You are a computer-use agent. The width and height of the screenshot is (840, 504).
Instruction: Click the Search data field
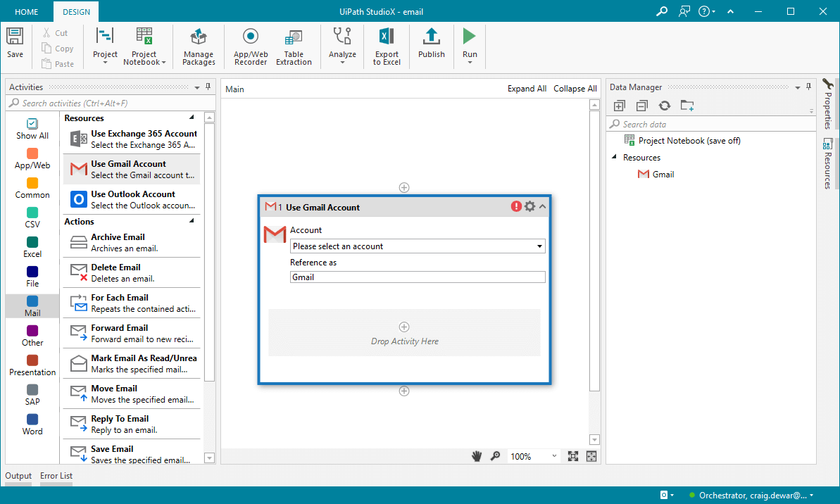click(711, 125)
